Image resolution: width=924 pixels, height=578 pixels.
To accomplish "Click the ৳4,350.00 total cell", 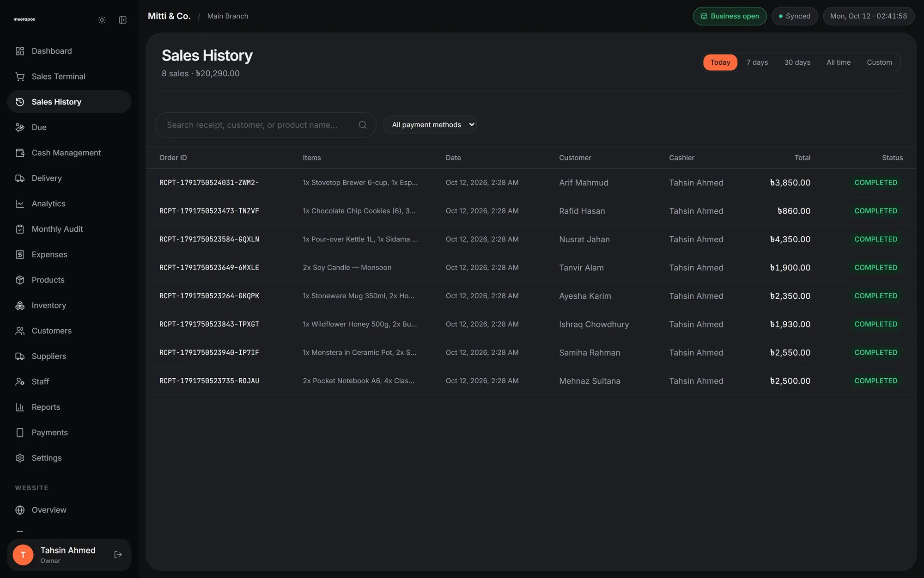I will pyautogui.click(x=790, y=239).
